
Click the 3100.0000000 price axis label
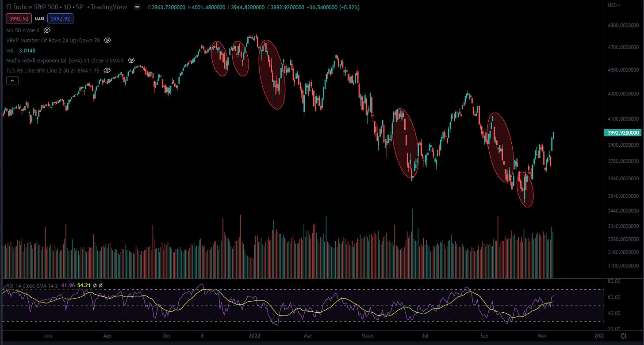623,266
